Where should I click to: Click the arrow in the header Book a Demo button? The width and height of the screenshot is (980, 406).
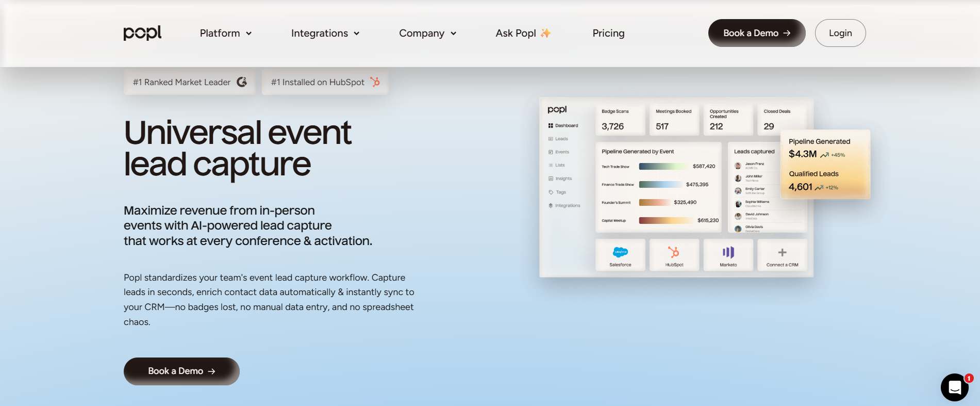(x=787, y=33)
